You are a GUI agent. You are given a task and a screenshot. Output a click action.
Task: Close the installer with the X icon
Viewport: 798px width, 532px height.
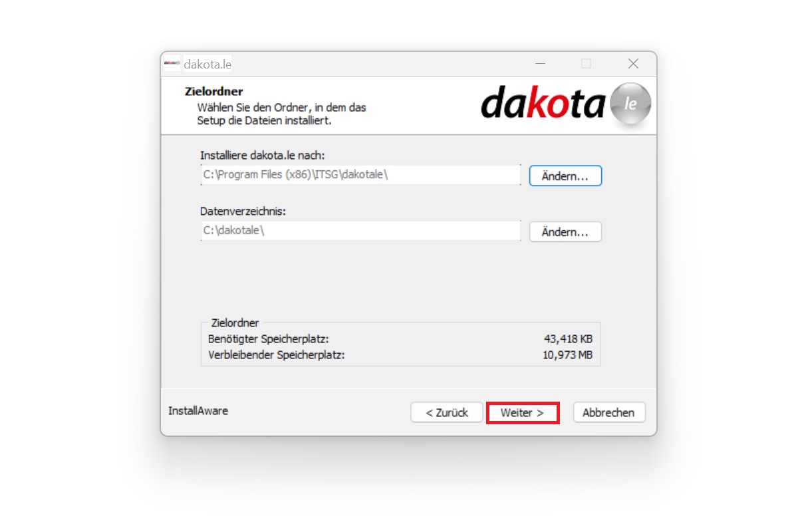(x=633, y=64)
